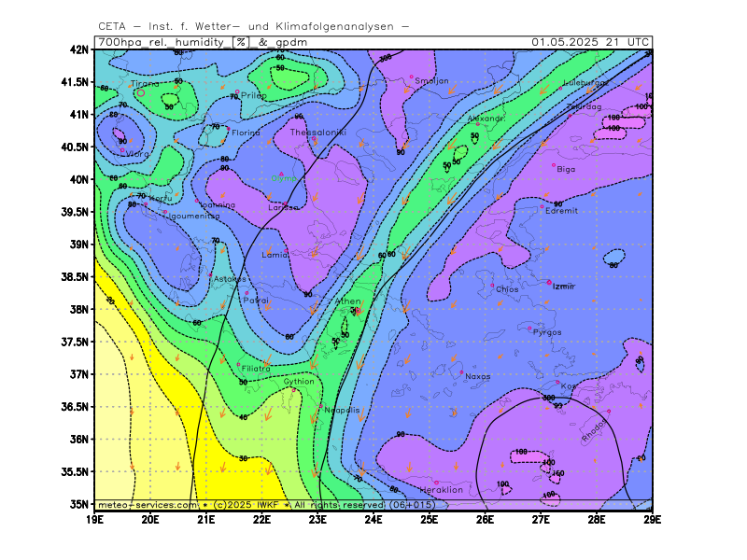Image resolution: width=747 pixels, height=560 pixels.
Task: Click the 22E longitude axis label
Action: (x=262, y=520)
